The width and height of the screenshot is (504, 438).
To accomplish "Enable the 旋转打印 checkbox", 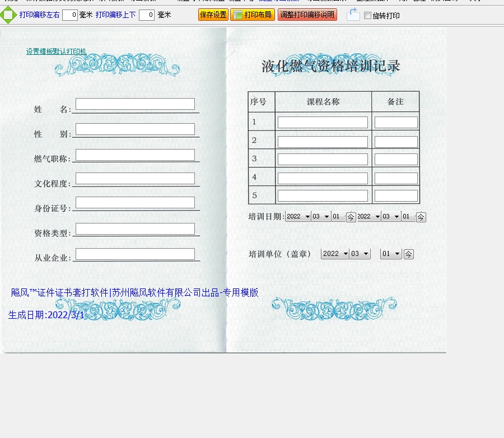I will pyautogui.click(x=367, y=16).
